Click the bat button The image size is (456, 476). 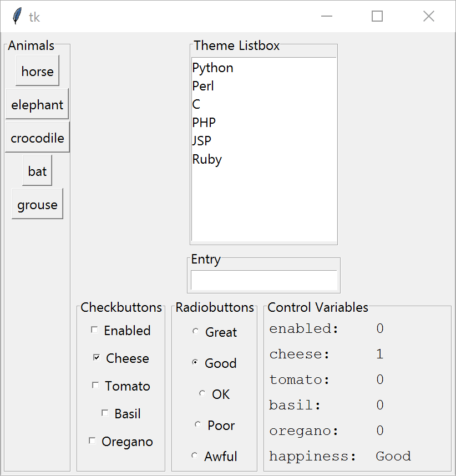(37, 171)
